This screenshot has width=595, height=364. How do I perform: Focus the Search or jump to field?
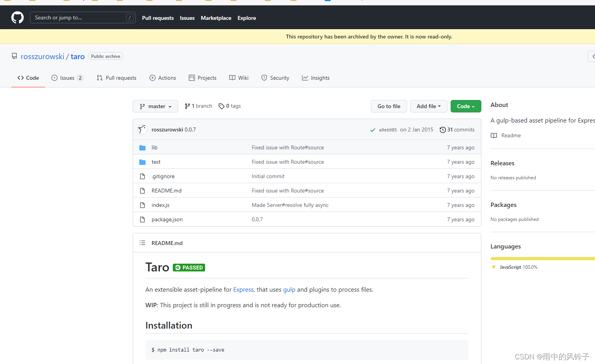[83, 17]
